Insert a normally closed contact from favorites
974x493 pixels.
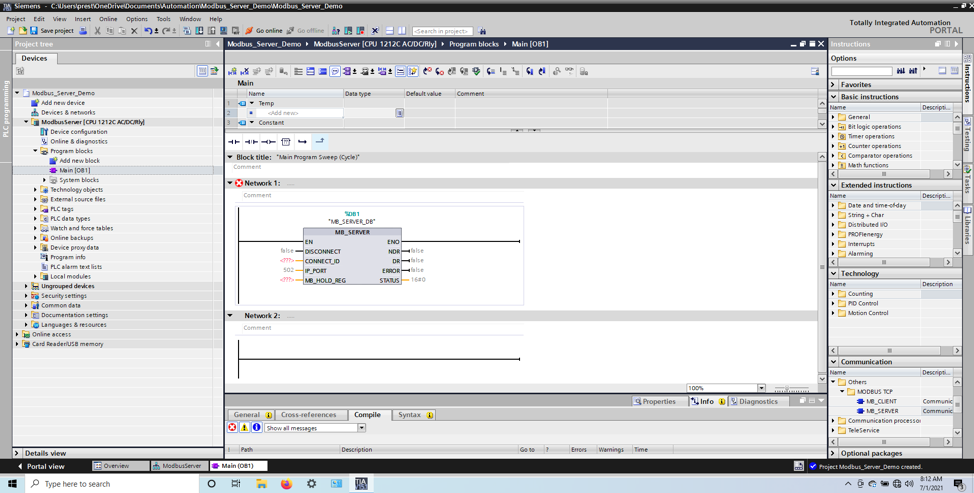tap(251, 142)
